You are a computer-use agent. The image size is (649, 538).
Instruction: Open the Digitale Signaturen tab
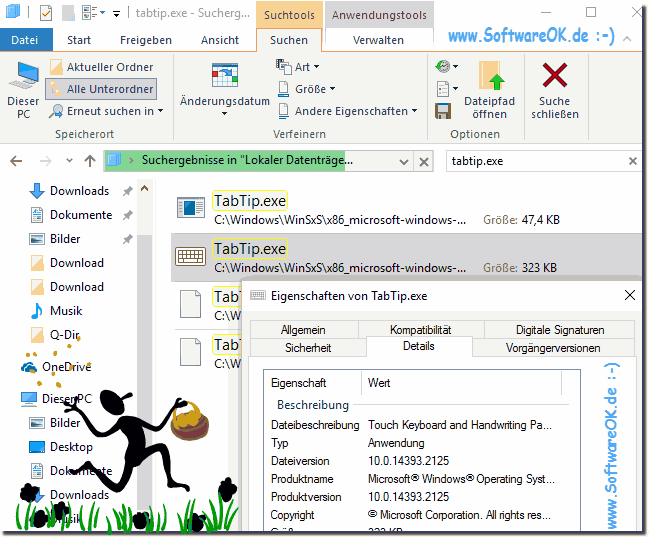point(560,330)
